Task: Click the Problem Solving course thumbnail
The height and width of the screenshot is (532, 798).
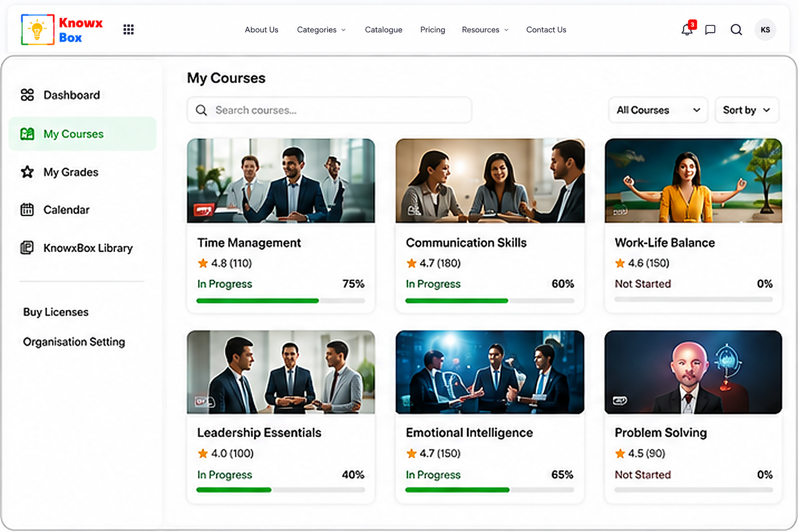Action: pyautogui.click(x=693, y=372)
